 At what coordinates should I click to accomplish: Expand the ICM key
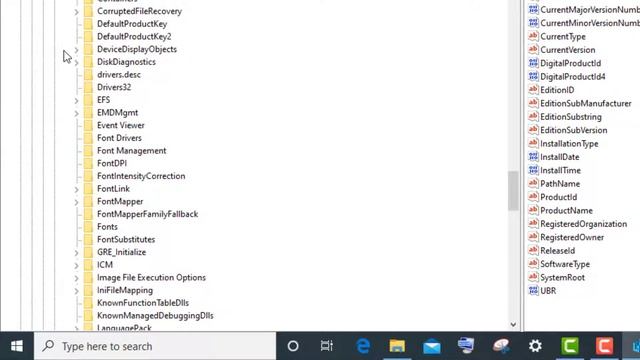click(x=76, y=265)
